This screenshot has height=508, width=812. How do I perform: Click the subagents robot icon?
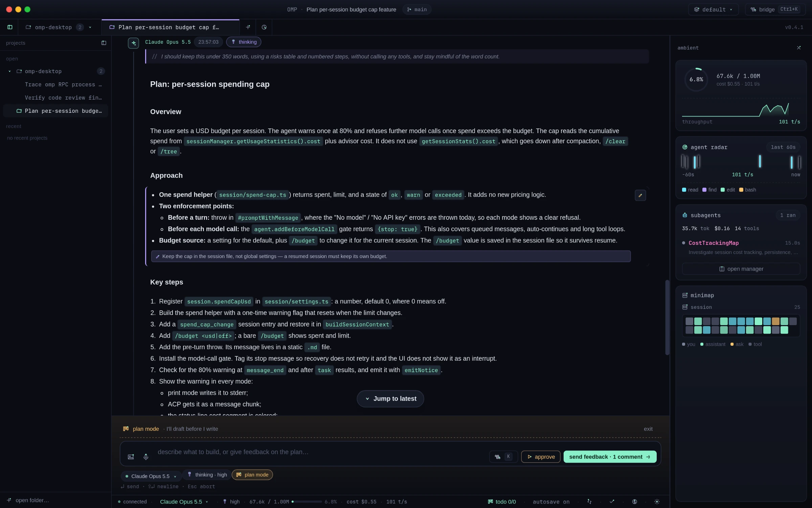tap(685, 215)
